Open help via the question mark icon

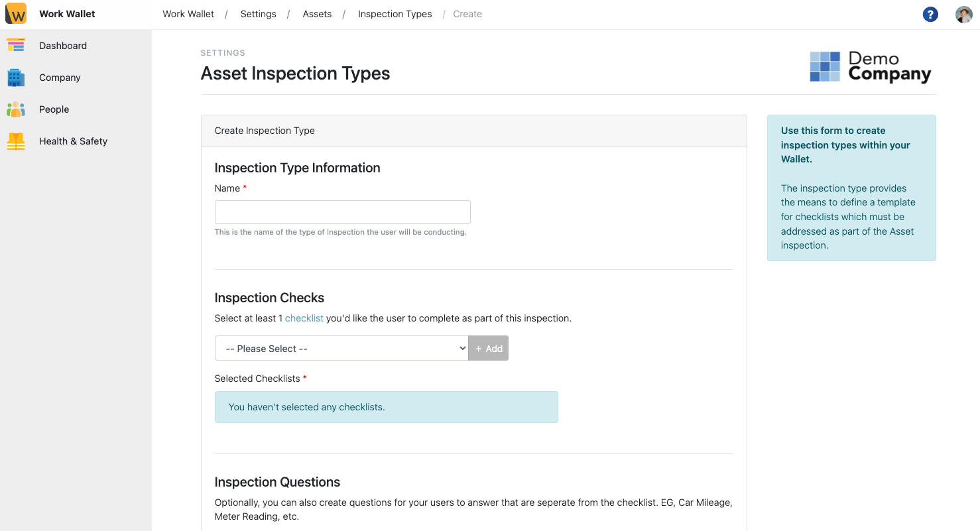click(930, 15)
